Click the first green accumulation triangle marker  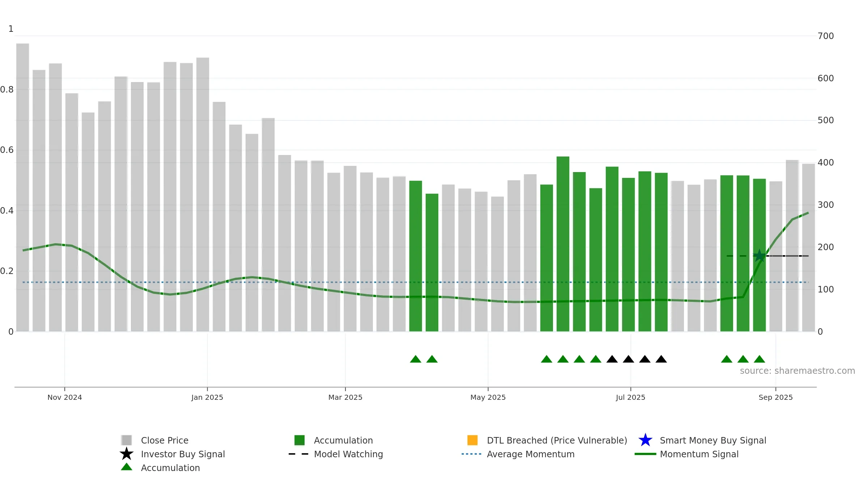tap(416, 359)
